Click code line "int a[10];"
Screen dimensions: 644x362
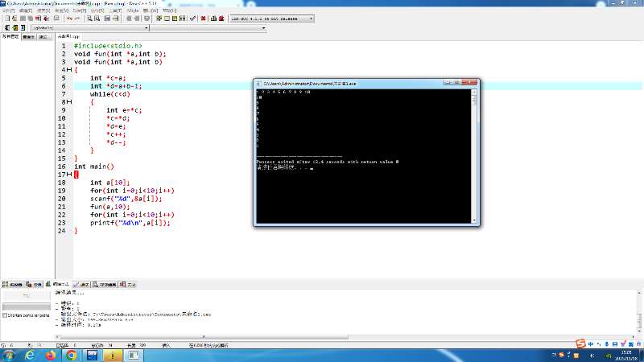tap(109, 183)
